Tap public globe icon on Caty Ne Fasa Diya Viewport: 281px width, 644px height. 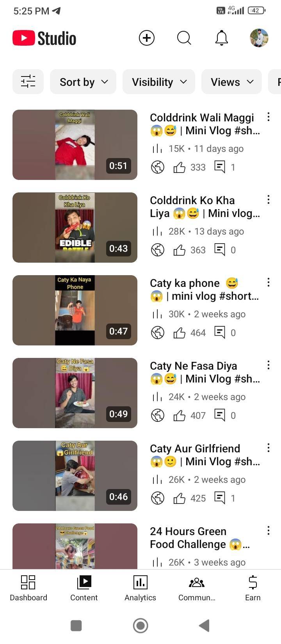pos(158,415)
